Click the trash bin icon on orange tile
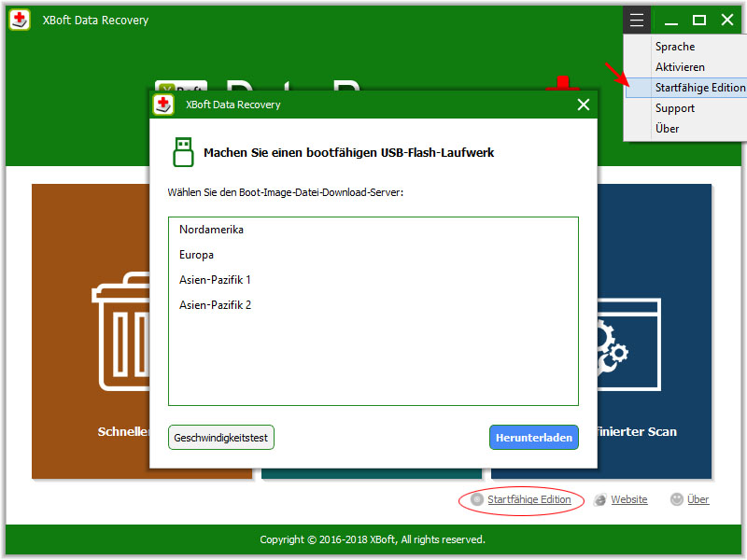The width and height of the screenshot is (747, 560). (x=121, y=331)
